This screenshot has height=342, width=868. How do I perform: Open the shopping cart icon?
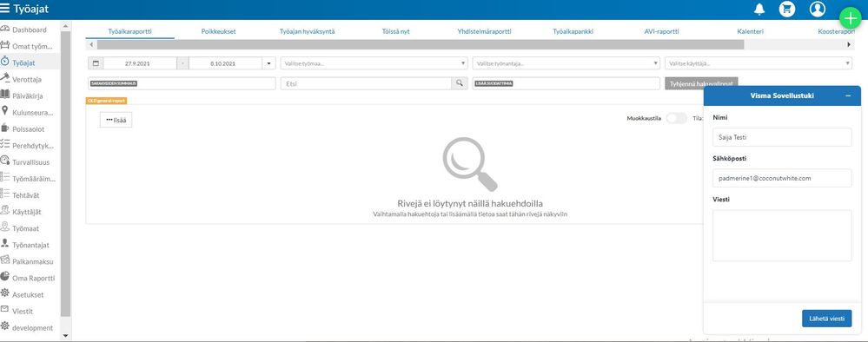coord(786,9)
